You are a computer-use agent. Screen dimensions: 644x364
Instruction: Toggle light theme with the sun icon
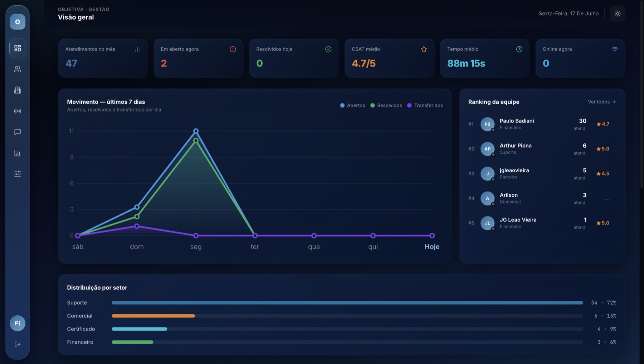[x=618, y=14]
